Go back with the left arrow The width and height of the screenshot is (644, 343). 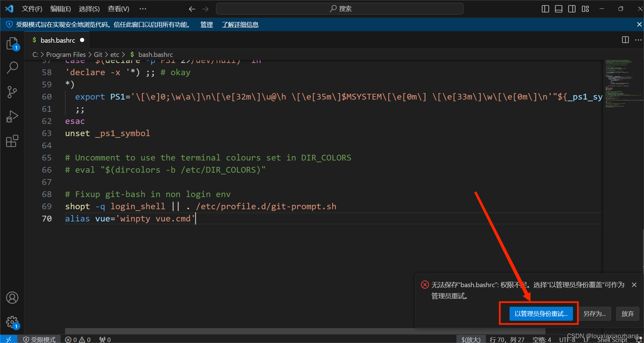(192, 9)
